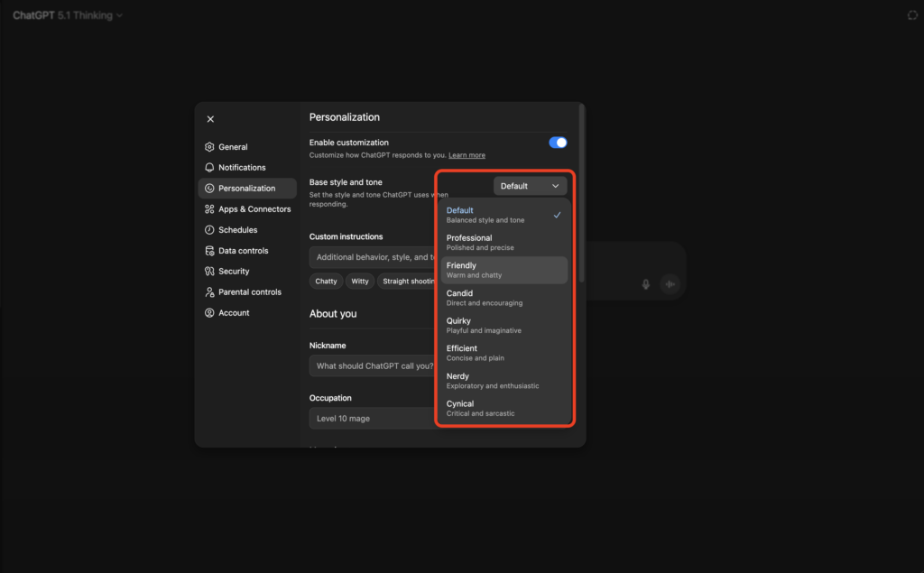Screen dimensions: 924x573
Task: Click the Notifications bell icon
Action: [x=209, y=168]
